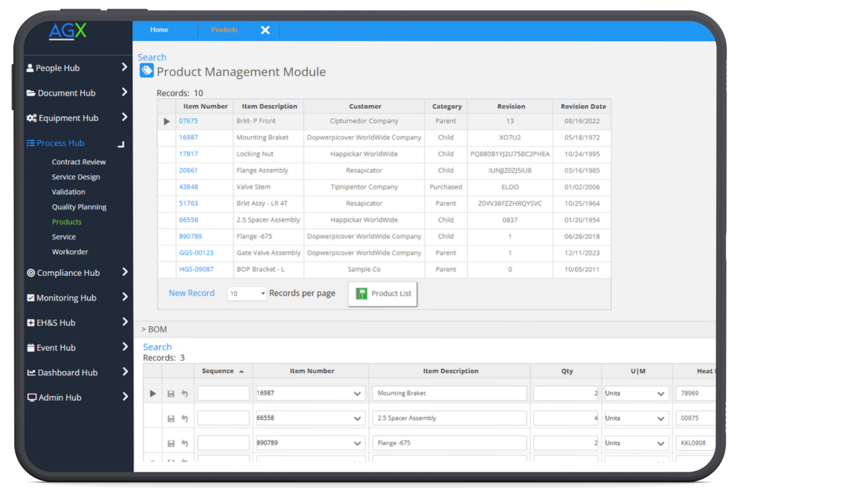Image resolution: width=868 pixels, height=488 pixels.
Task: Open Validation menu item
Action: point(68,192)
